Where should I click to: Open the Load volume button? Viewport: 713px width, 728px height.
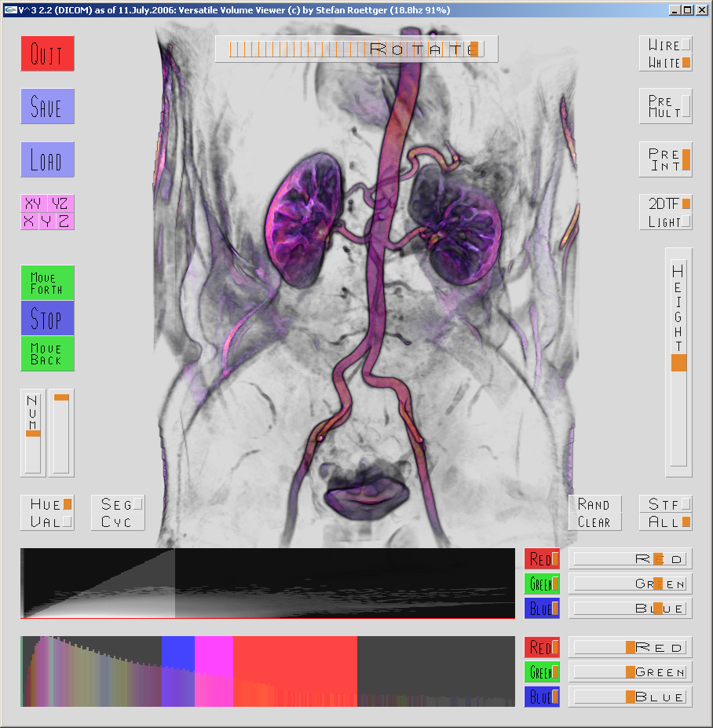(x=47, y=159)
